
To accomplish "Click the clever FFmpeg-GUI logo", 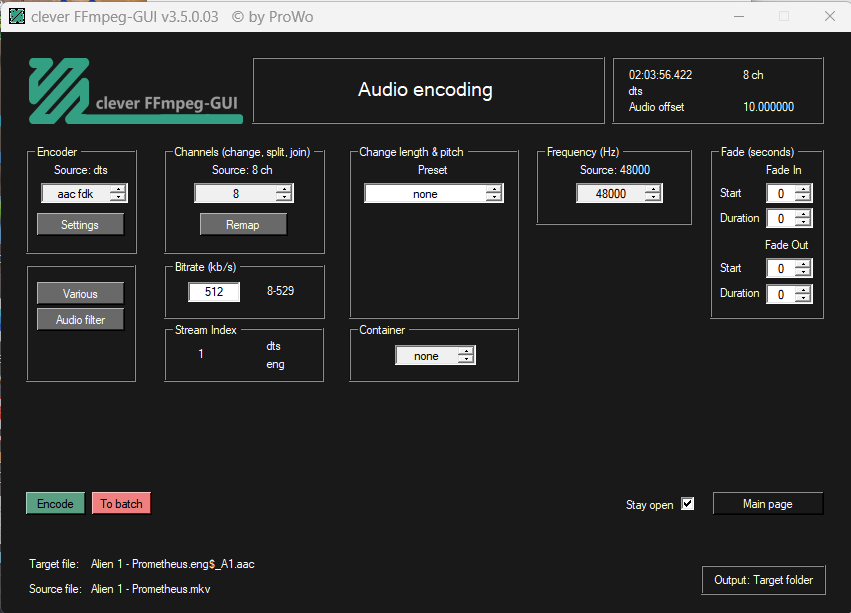I will 135,91.
